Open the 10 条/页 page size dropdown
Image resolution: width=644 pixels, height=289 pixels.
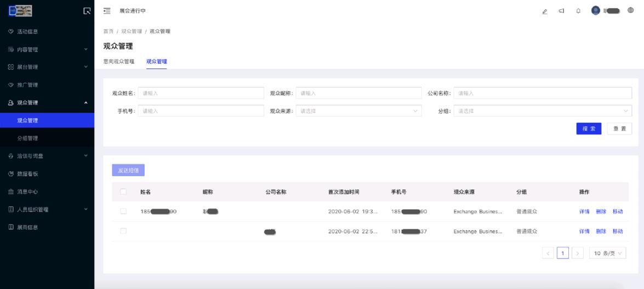[x=607, y=253]
